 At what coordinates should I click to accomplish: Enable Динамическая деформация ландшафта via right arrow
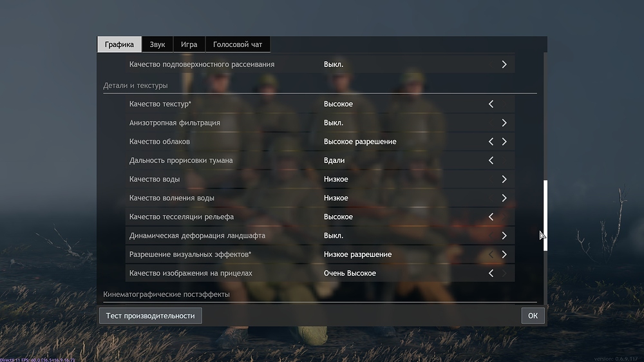pyautogui.click(x=504, y=236)
